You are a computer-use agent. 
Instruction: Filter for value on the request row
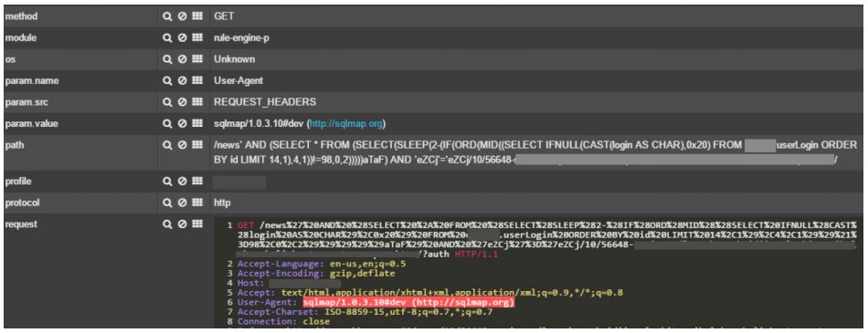166,224
